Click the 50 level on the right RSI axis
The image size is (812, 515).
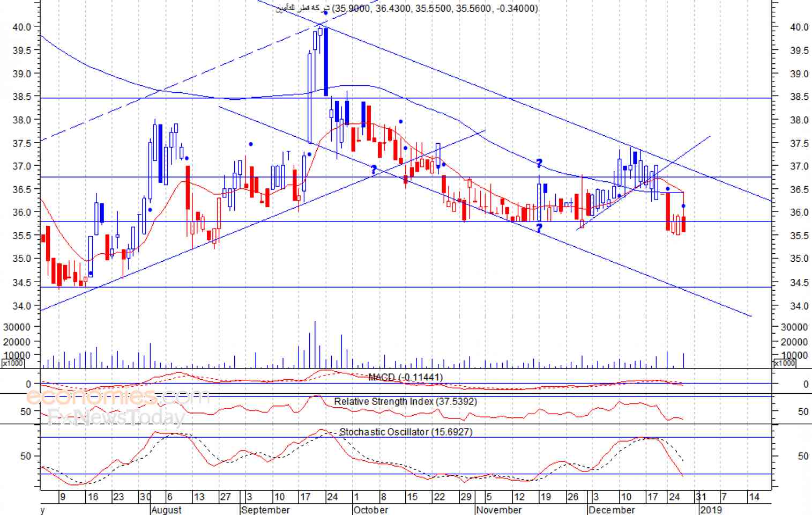tap(803, 411)
